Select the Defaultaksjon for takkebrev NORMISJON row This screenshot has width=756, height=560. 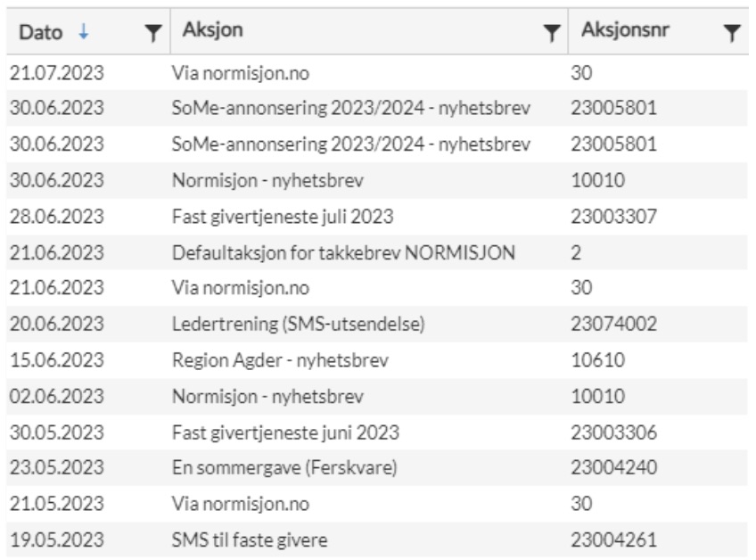tap(377, 252)
